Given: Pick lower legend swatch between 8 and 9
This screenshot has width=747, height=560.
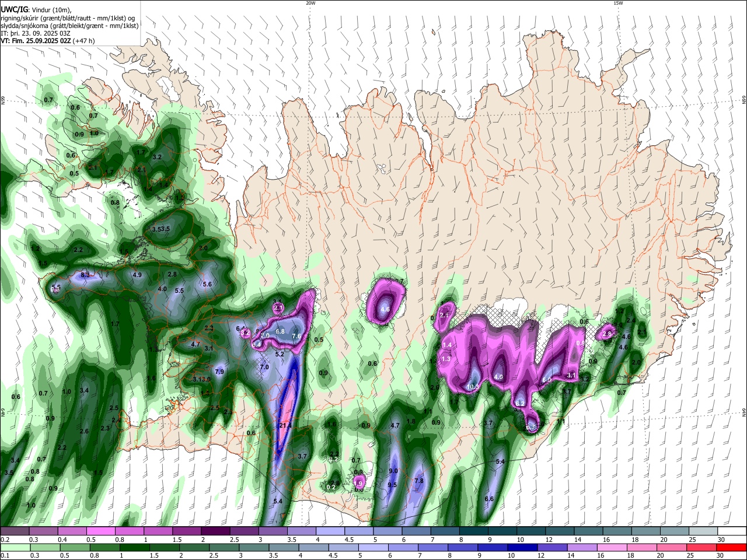Looking at the screenshot, I should (462, 547).
